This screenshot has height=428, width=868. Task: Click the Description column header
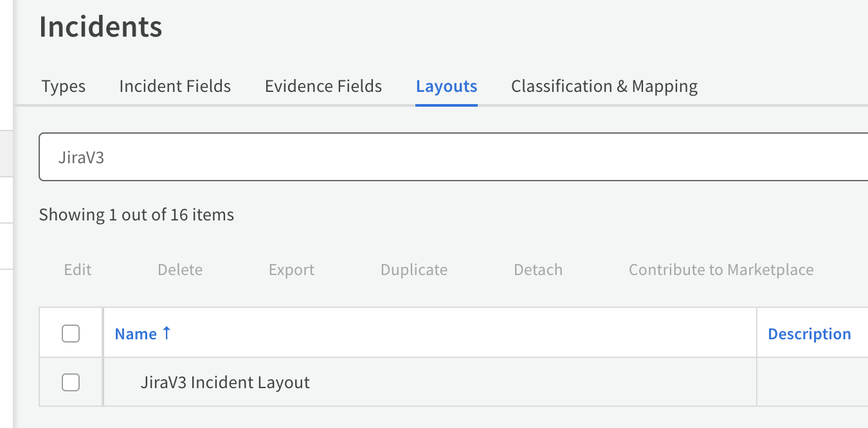809,334
